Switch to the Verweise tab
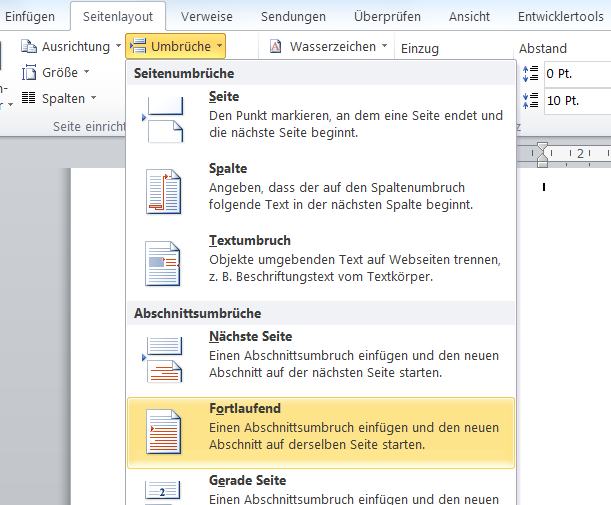Image resolution: width=611 pixels, height=505 pixels. point(207,17)
